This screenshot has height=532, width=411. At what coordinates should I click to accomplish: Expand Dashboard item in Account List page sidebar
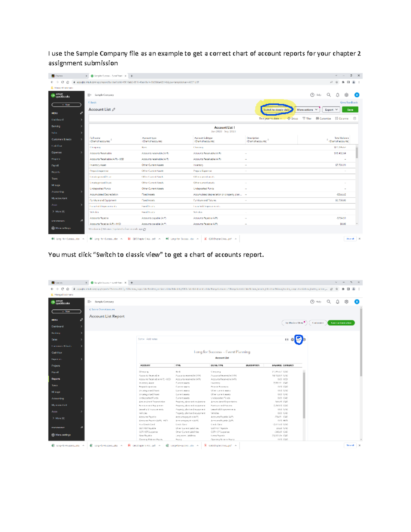tap(66, 120)
